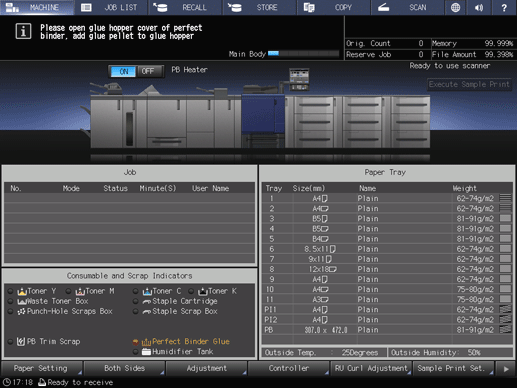Viewport: 517px width, 388px height.
Task: Click the Toner K cartridge icon
Action: pos(203,291)
